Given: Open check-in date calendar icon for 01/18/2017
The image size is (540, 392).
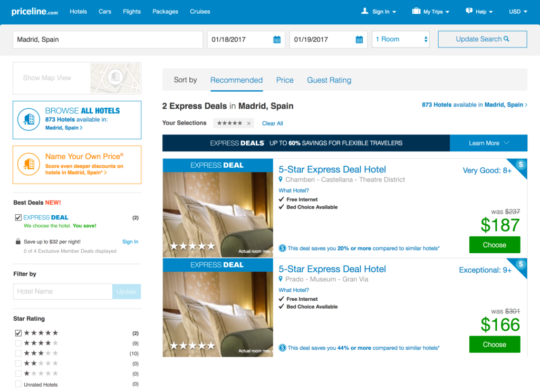Looking at the screenshot, I should [x=277, y=40].
